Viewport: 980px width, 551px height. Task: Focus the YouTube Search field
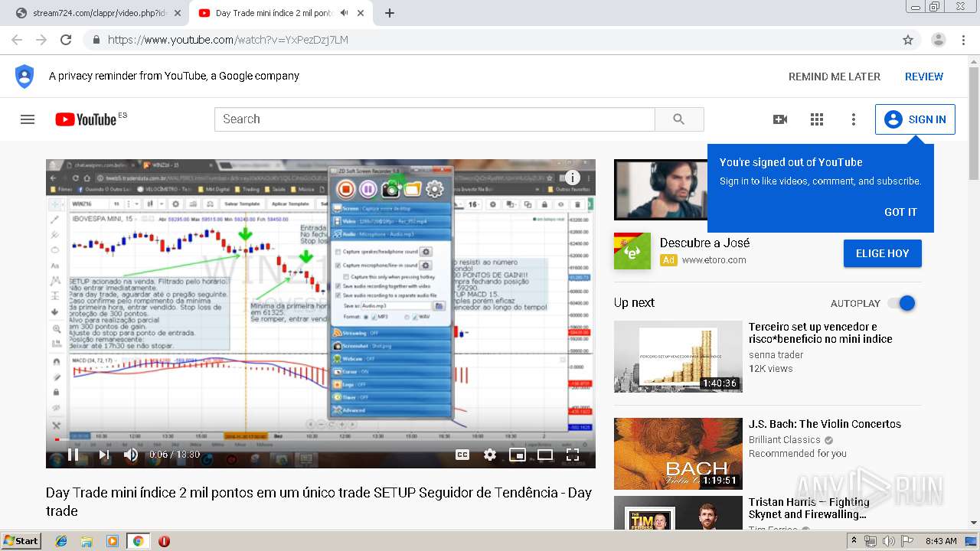[x=435, y=119]
